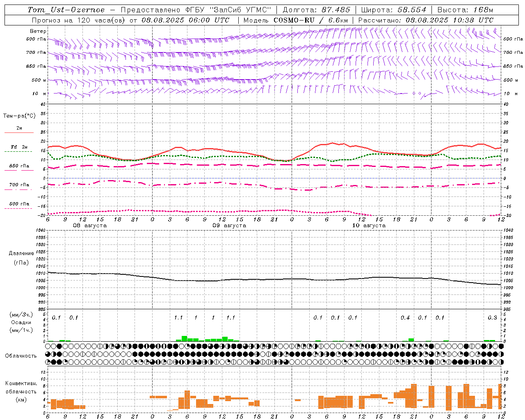The image size is (525, 420).
Task: Click the 700 гПа temperature legend entry
Action: coord(19,185)
